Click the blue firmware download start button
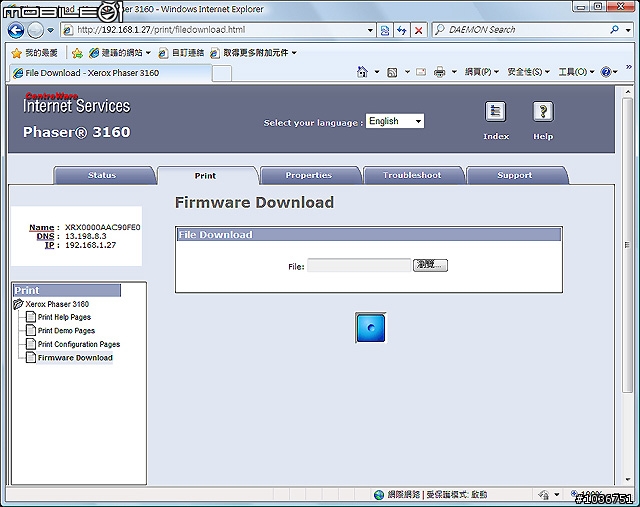 (371, 328)
